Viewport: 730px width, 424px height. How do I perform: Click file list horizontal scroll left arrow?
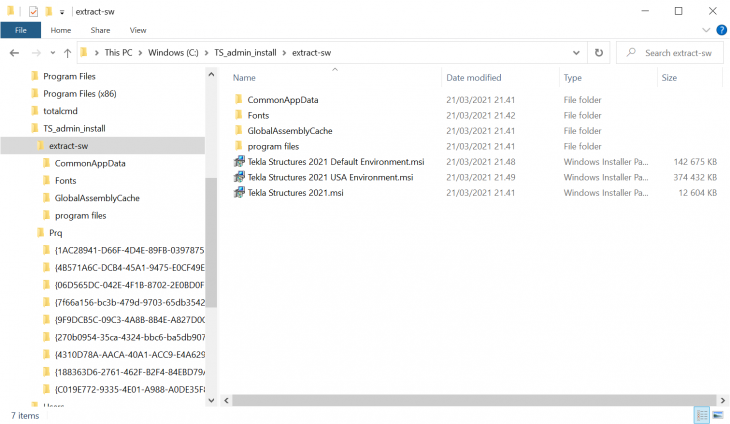coord(226,400)
